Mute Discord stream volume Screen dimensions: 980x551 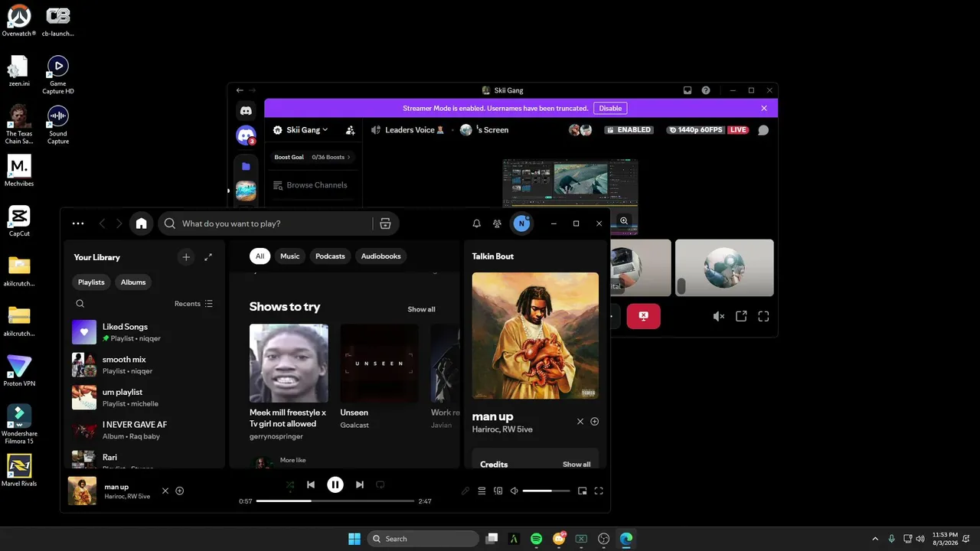coord(718,316)
